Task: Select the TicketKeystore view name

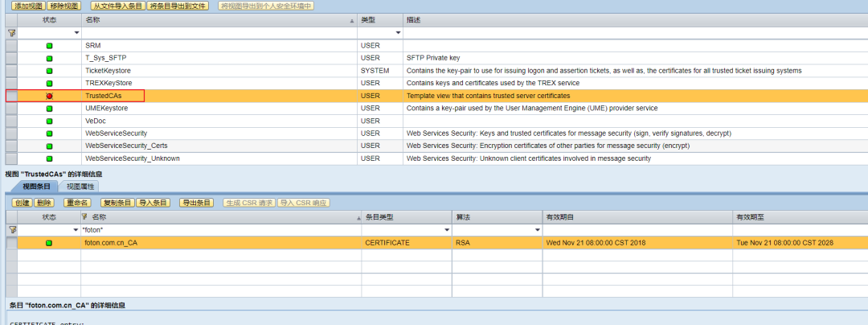Action: pyautogui.click(x=108, y=71)
